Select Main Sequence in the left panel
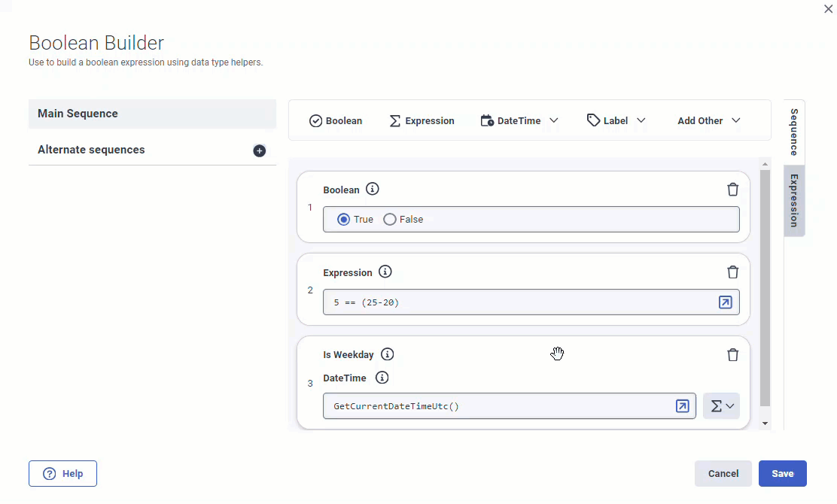This screenshot has width=837, height=504. coord(152,114)
